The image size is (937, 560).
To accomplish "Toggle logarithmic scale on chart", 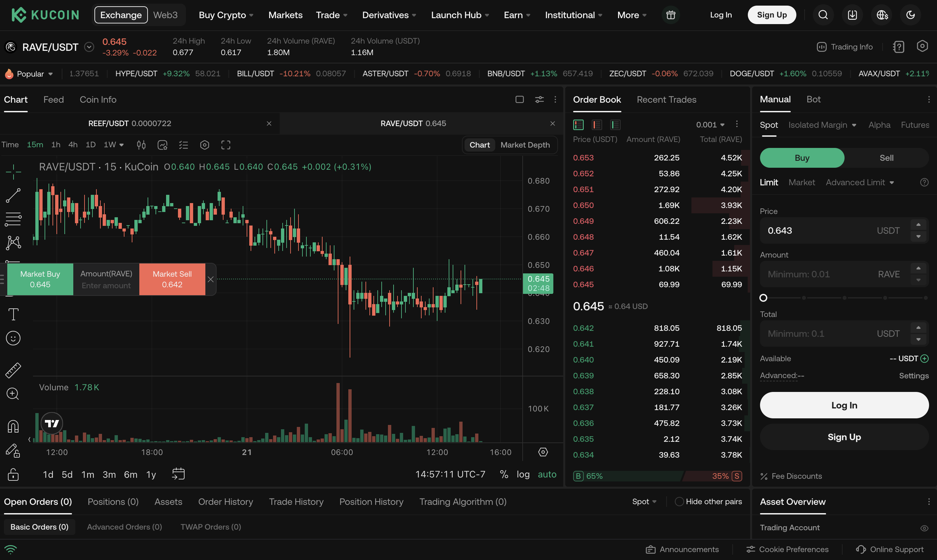I will [523, 474].
